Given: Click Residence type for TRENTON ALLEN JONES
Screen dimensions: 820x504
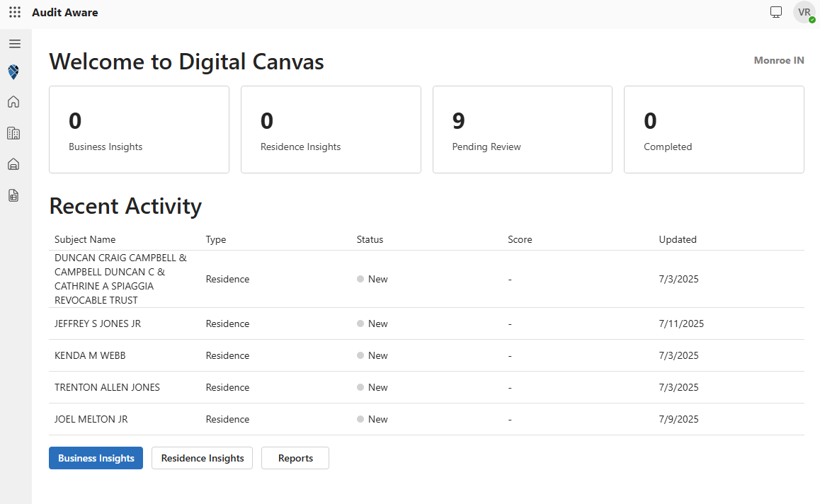Looking at the screenshot, I should point(227,387).
